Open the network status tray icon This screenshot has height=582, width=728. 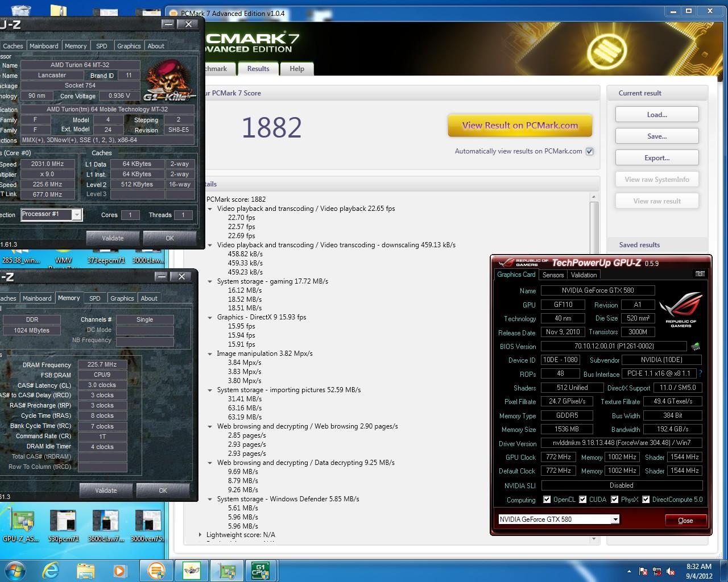657,571
